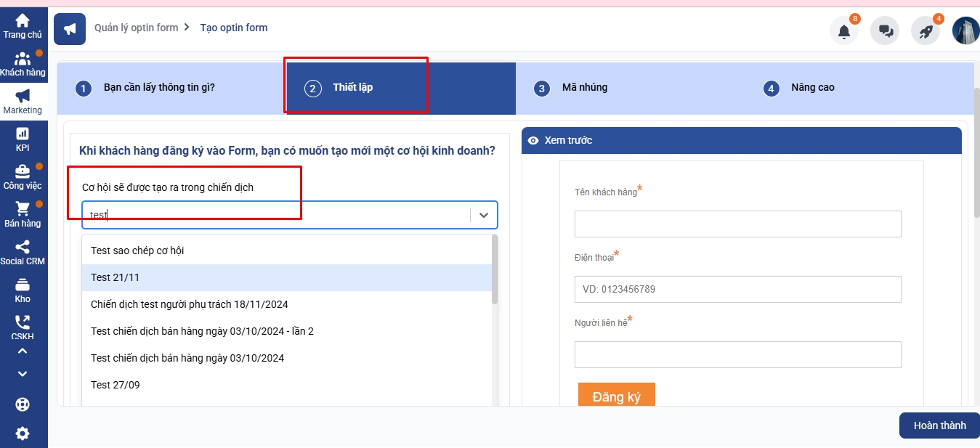Click the notification bell icon
This screenshot has height=448, width=980.
pos(843,31)
